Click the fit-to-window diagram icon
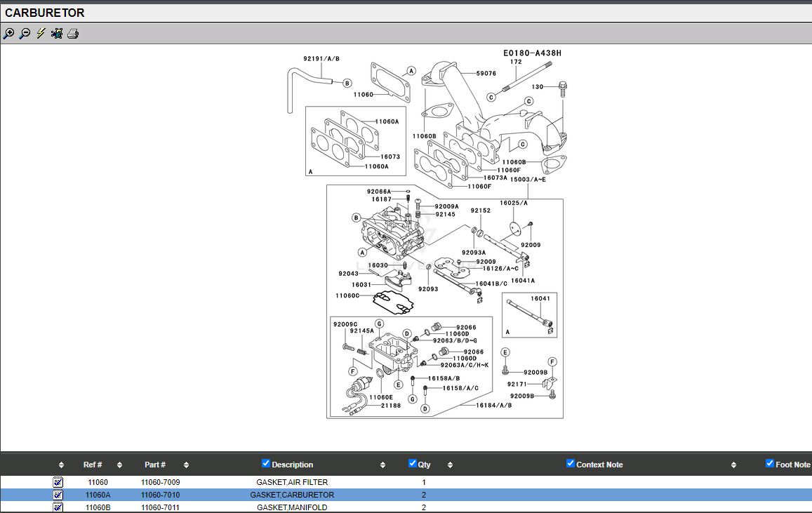812x513 pixels. pyautogui.click(x=57, y=34)
